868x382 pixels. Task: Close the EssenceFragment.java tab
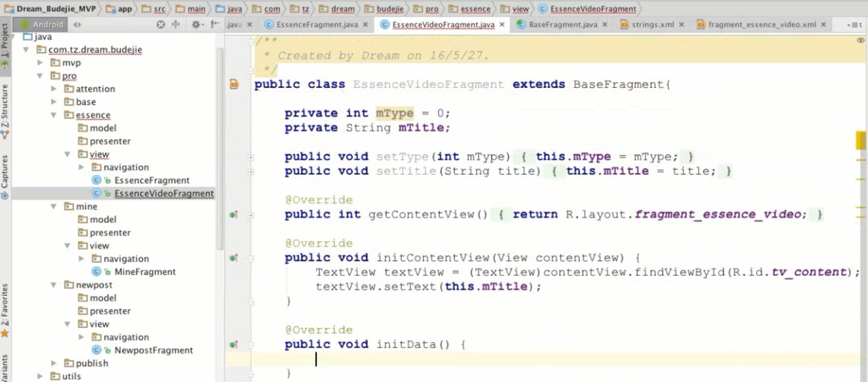(366, 24)
